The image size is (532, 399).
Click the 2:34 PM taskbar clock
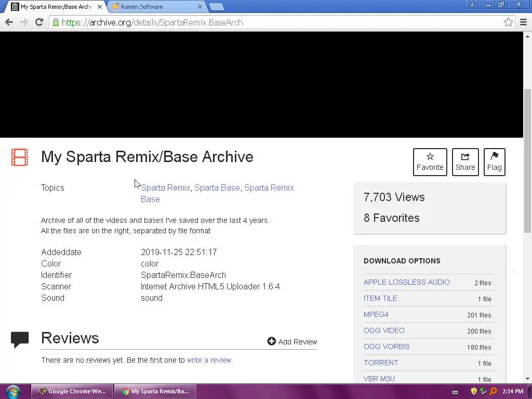tap(513, 391)
